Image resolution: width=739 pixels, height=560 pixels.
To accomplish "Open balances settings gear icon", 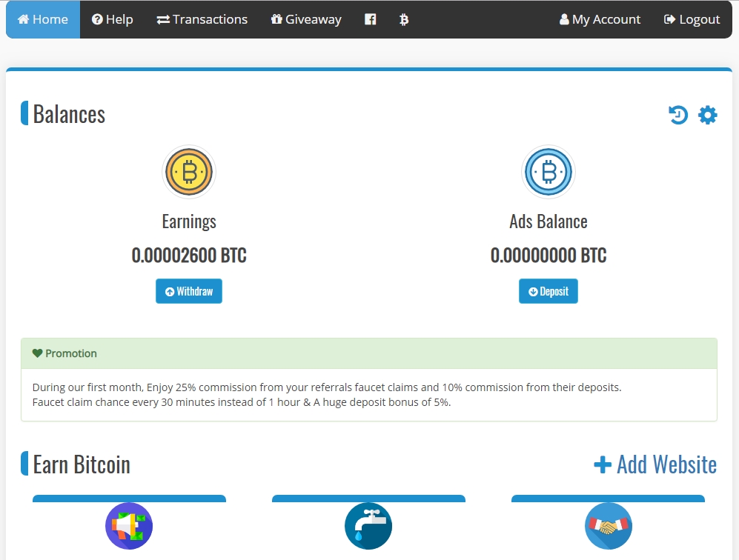I will 707,115.
